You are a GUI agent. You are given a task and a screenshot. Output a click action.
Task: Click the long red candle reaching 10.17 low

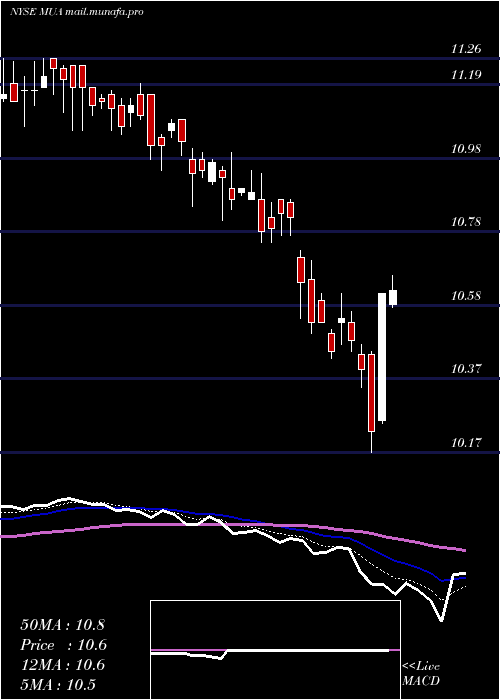coord(371,393)
